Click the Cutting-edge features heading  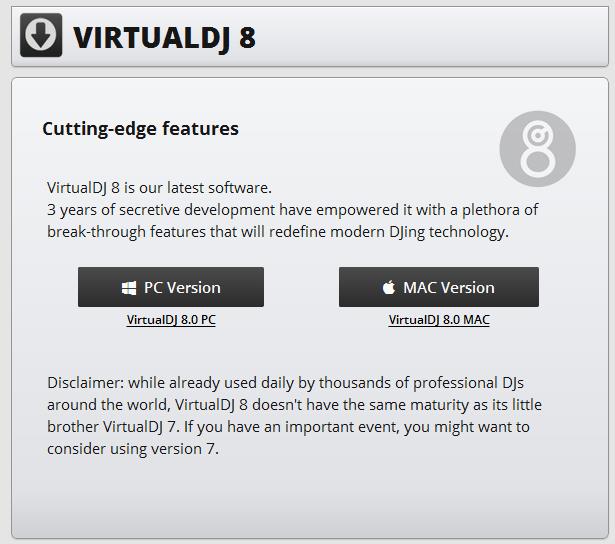click(x=140, y=129)
